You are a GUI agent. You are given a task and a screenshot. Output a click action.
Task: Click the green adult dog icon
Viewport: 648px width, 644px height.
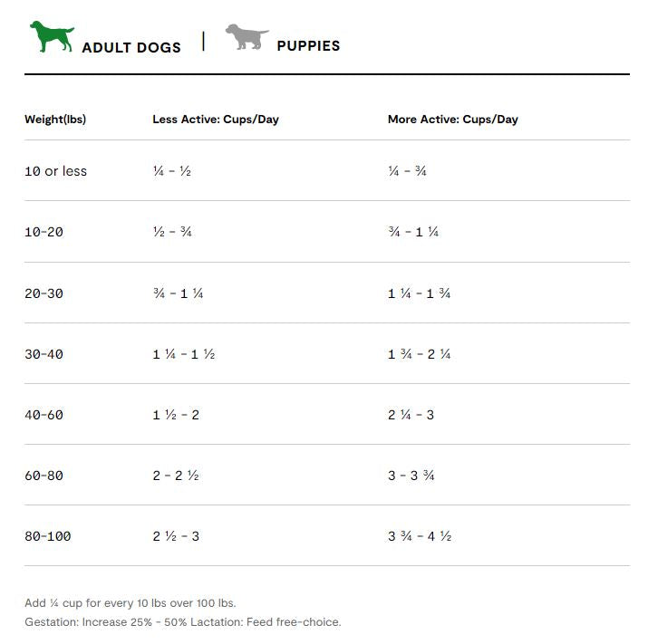(x=52, y=37)
